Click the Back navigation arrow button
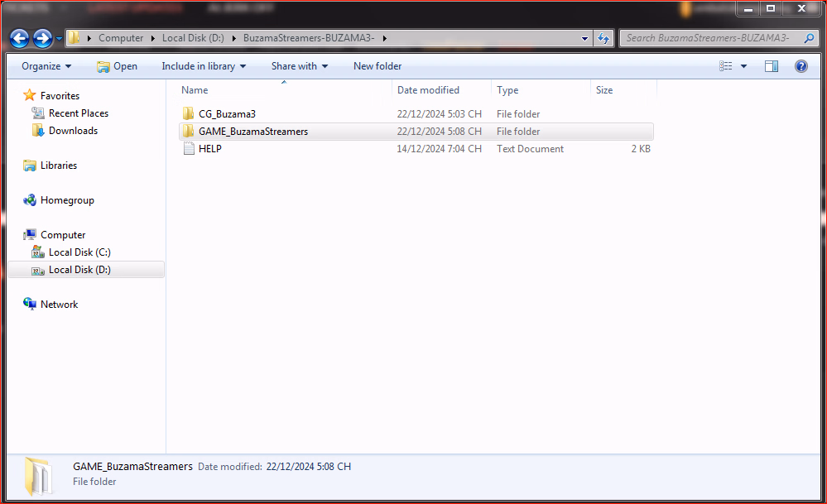 click(20, 38)
